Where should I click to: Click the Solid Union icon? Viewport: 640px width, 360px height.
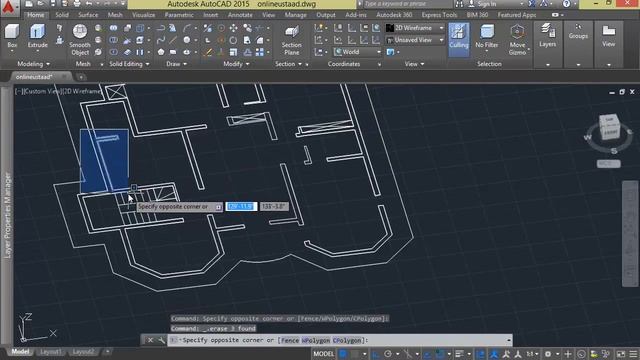click(113, 28)
